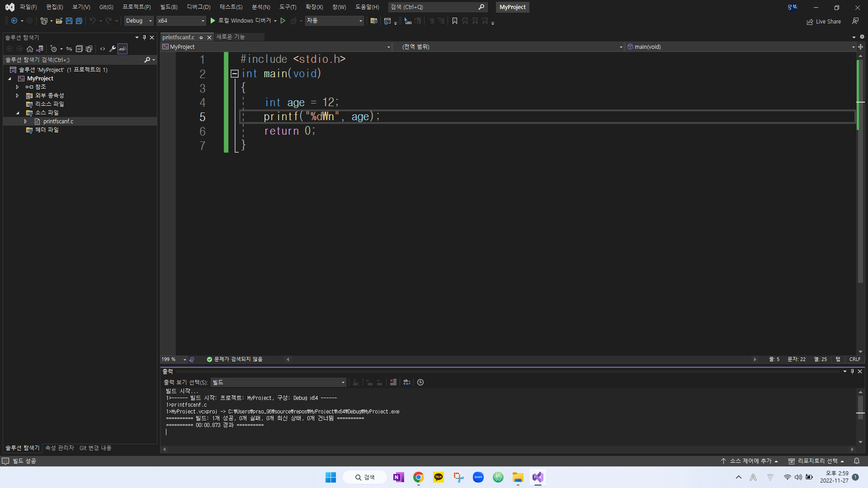Collapse the 소스 파일 folder

click(x=17, y=113)
